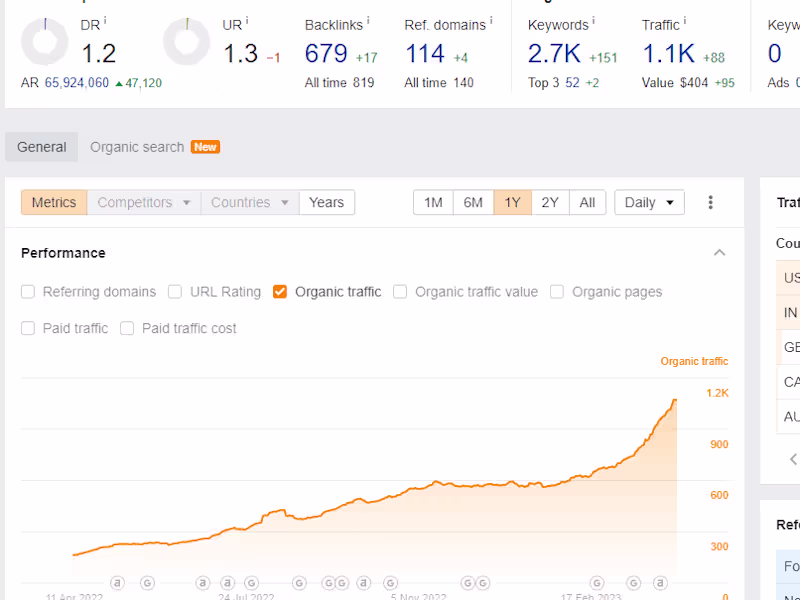Image resolution: width=800 pixels, height=600 pixels.
Task: Open the 679 backlinks link
Action: [326, 53]
